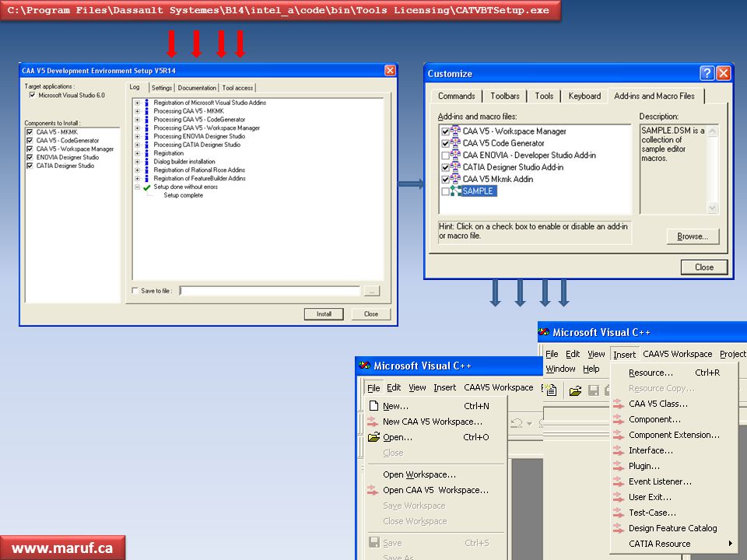The width and height of the screenshot is (747, 560).
Task: Open the CATIA Resource submenu
Action: click(x=674, y=544)
